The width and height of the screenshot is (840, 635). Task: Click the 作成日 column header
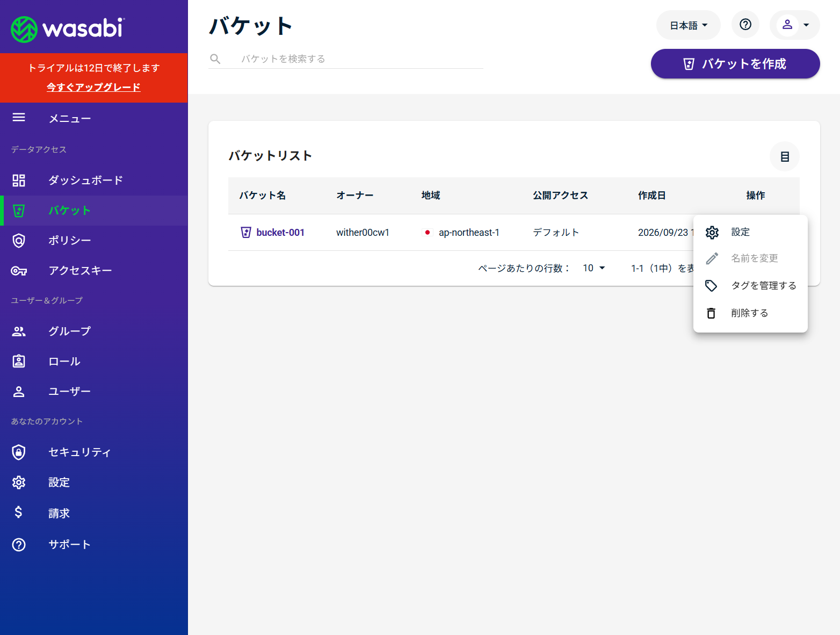pos(652,196)
